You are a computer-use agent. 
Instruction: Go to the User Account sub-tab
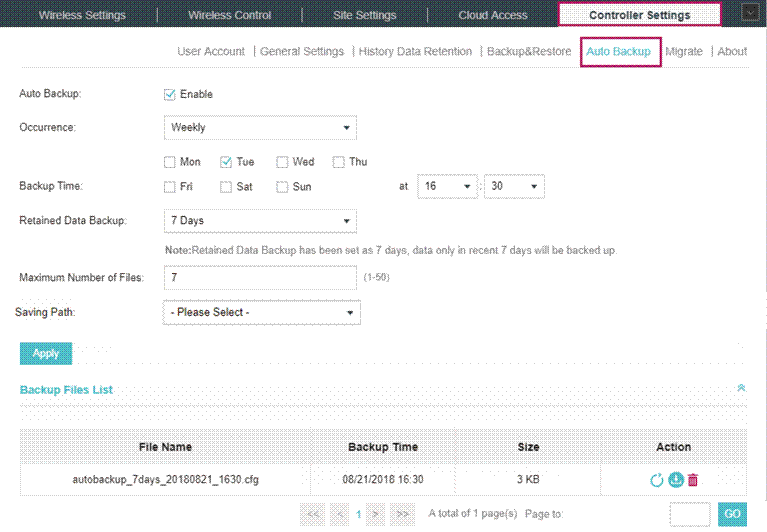point(211,51)
